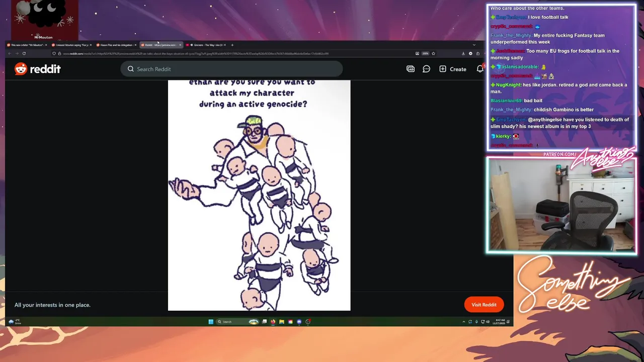644x362 pixels.
Task: Click the 200% zoom level indicator
Action: pyautogui.click(x=425, y=53)
